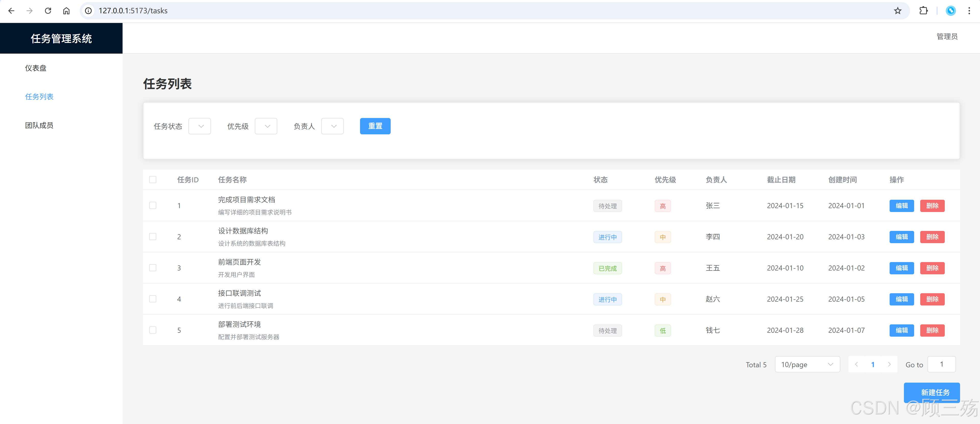Expand the 优先级 filter dropdown
This screenshot has height=424, width=980.
[x=266, y=126]
